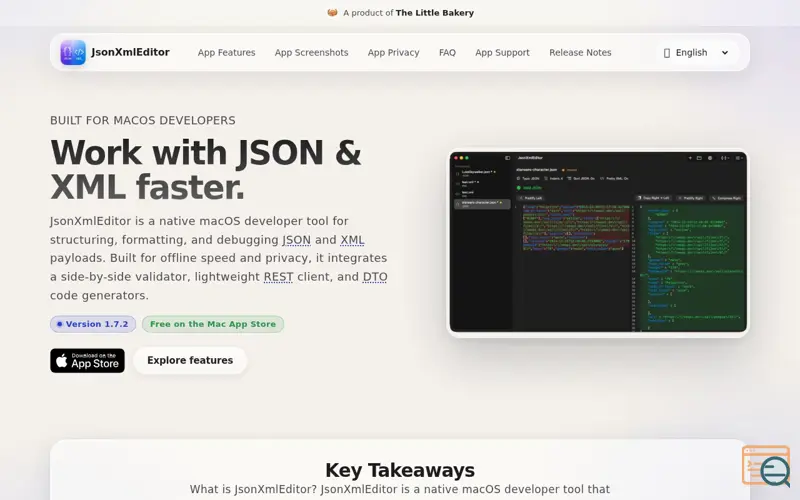The width and height of the screenshot is (800, 500).
Task: Click the JsonXmlEditor app logo icon
Action: (x=73, y=53)
